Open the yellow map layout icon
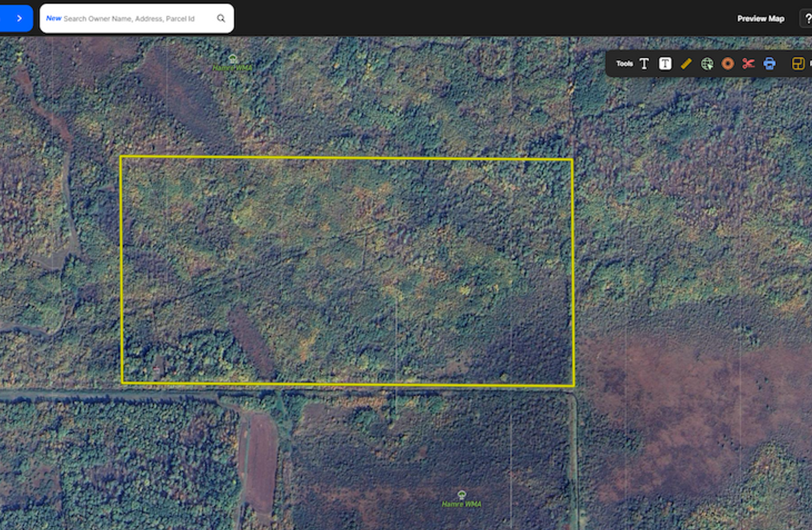The image size is (812, 530). point(798,64)
